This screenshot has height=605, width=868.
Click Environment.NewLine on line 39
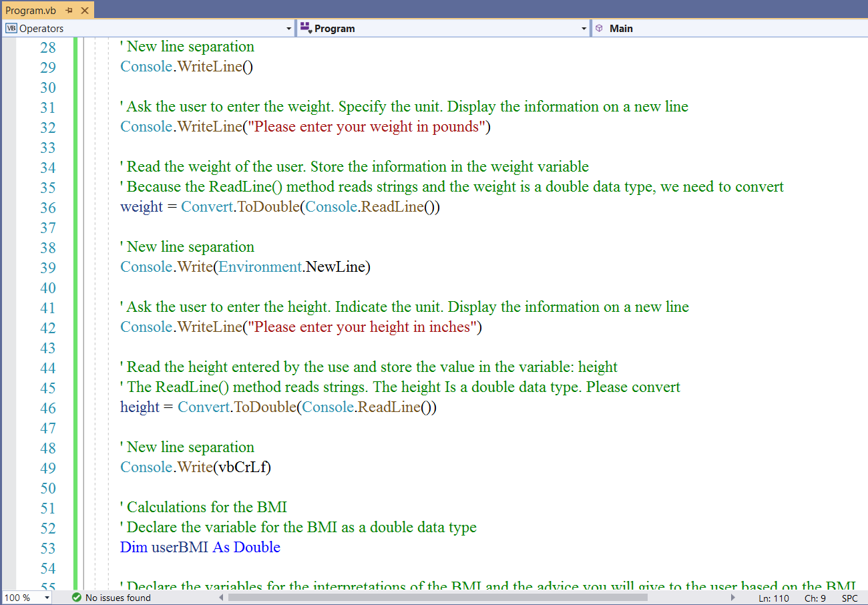tap(292, 267)
